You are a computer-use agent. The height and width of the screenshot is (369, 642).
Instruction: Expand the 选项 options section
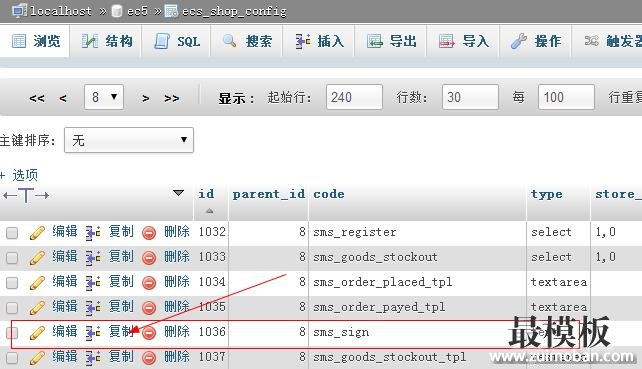(19, 175)
